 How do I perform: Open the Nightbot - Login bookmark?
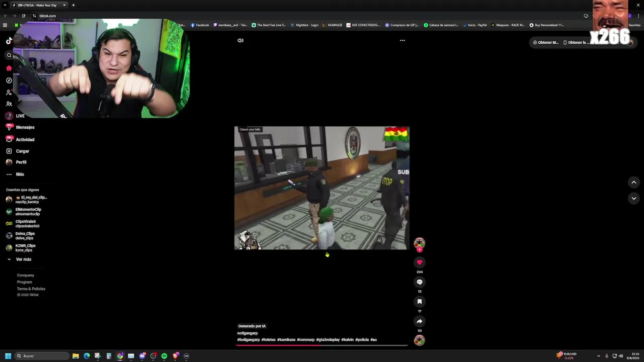click(304, 25)
